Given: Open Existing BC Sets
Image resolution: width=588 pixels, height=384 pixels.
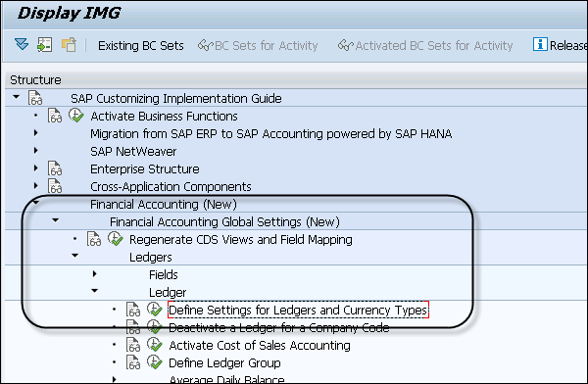Looking at the screenshot, I should click(x=140, y=46).
